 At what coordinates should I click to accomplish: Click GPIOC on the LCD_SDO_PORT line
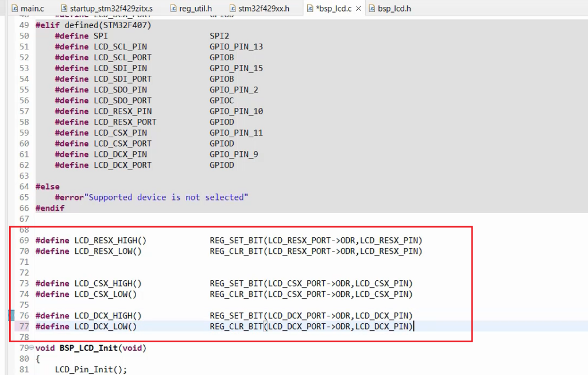[x=222, y=100]
